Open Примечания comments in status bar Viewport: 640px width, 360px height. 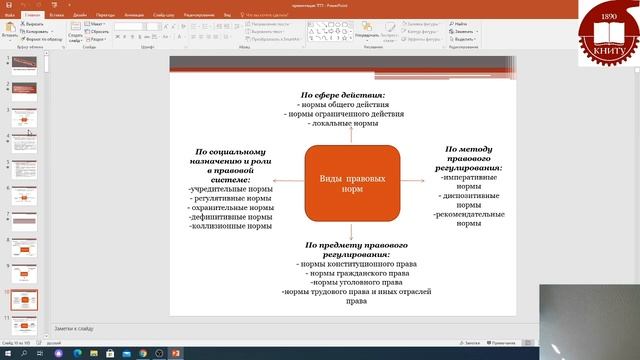point(501,343)
